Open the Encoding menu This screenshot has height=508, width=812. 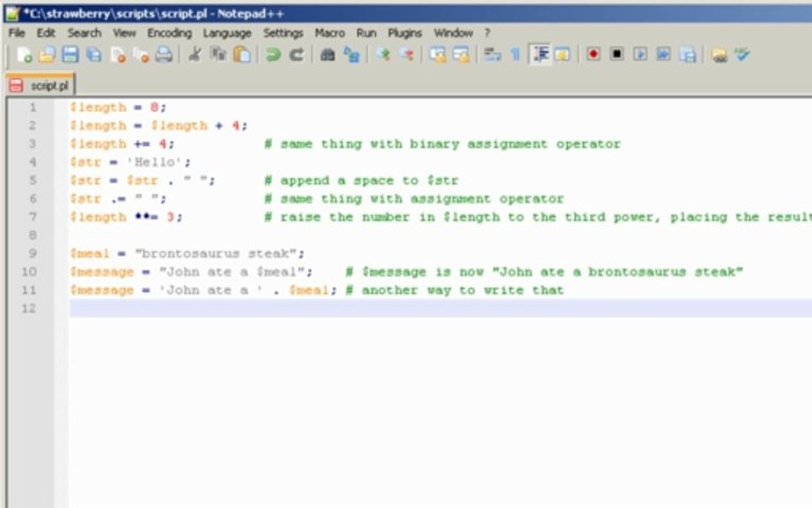(x=169, y=32)
